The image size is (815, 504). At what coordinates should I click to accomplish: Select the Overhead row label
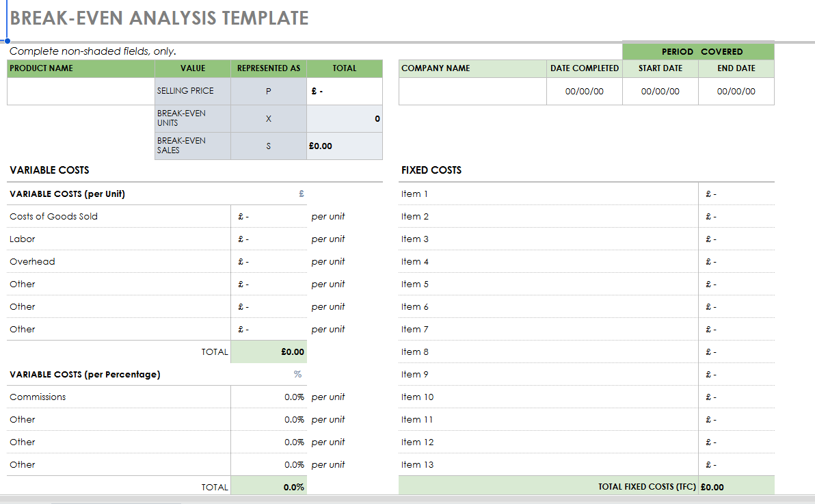coord(32,262)
